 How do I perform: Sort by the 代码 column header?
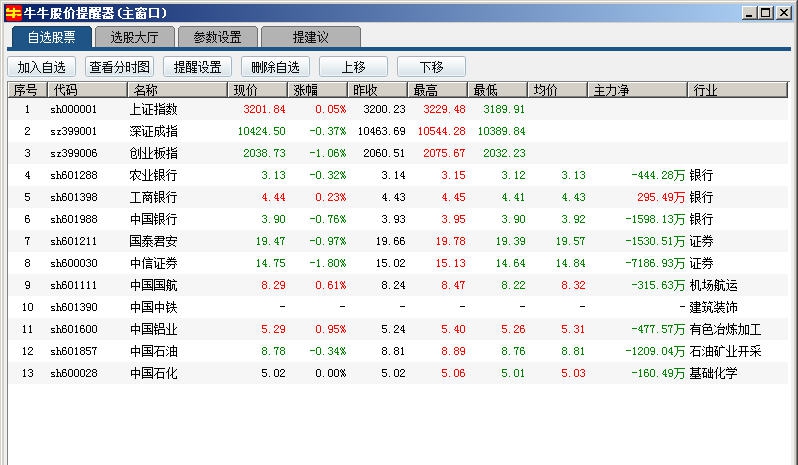tap(87, 90)
